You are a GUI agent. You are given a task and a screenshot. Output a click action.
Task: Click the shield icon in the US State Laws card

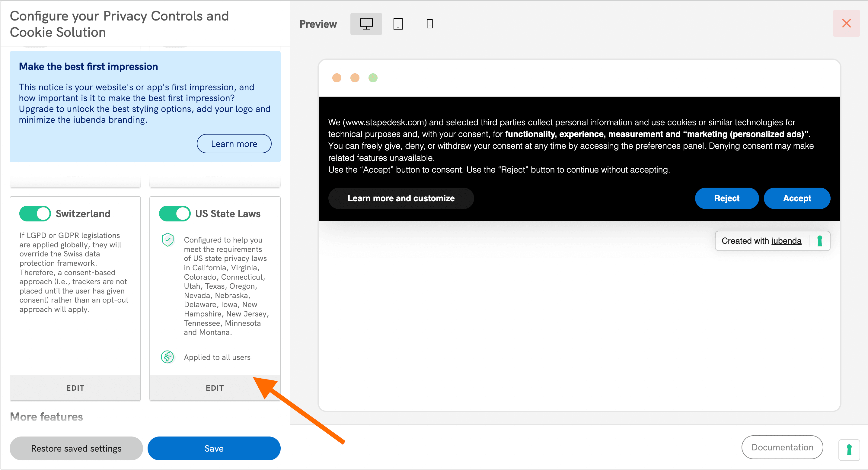[x=168, y=240]
